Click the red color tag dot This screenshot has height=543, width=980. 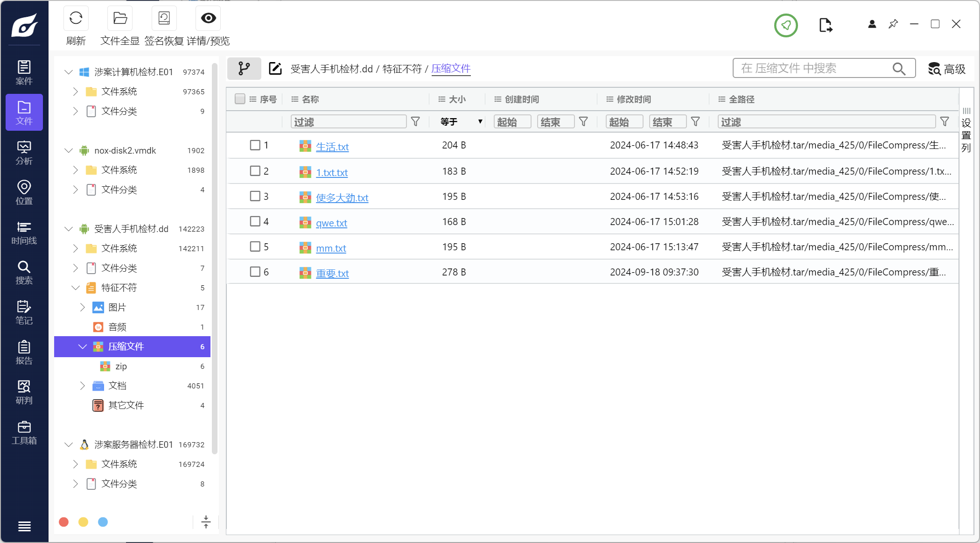(x=64, y=522)
